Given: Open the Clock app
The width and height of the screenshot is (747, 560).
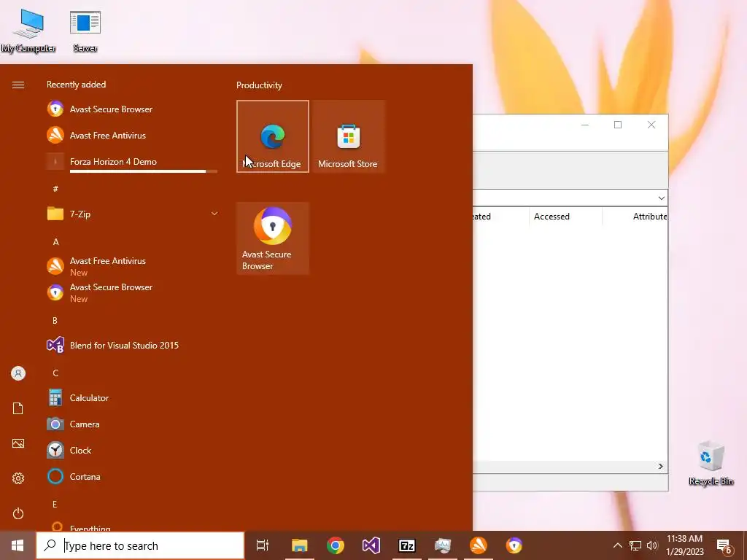Looking at the screenshot, I should pyautogui.click(x=133, y=450).
